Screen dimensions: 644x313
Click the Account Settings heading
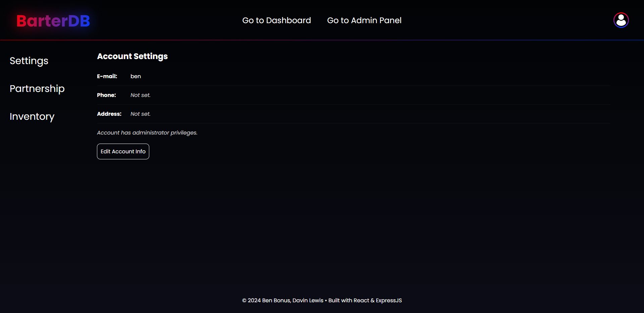click(x=132, y=56)
